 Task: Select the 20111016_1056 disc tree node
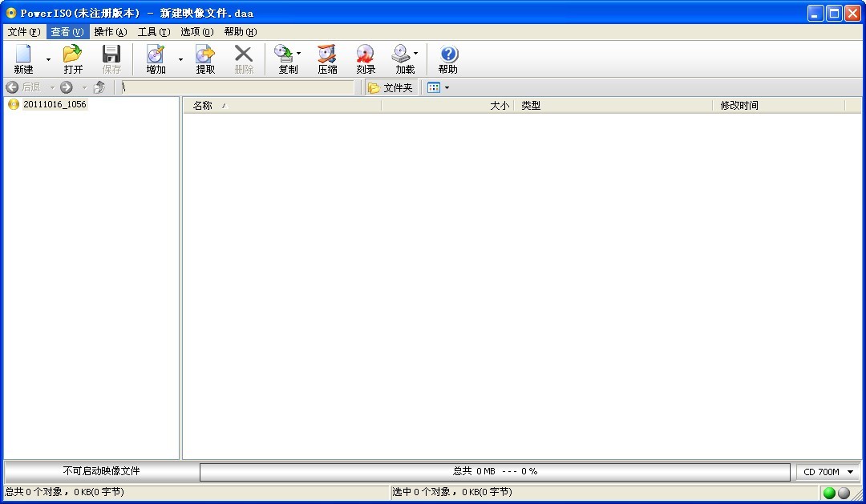tap(54, 104)
